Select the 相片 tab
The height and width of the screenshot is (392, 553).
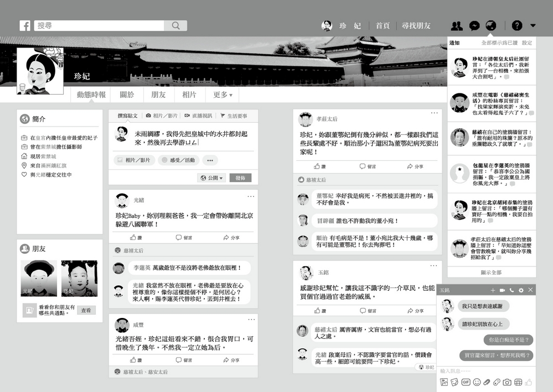pos(189,95)
